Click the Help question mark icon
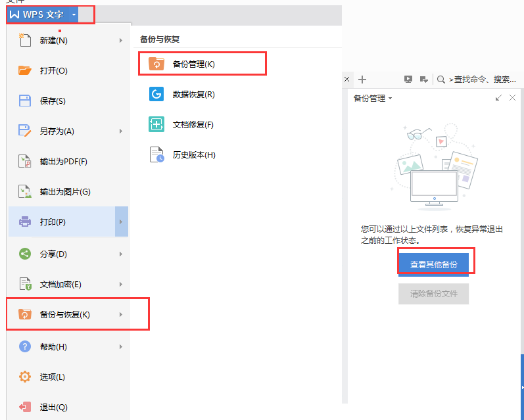This screenshot has height=420, width=524. 25,346
